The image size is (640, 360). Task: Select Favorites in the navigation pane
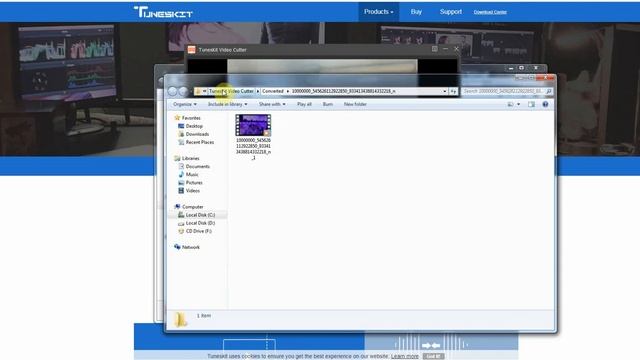[x=191, y=118]
